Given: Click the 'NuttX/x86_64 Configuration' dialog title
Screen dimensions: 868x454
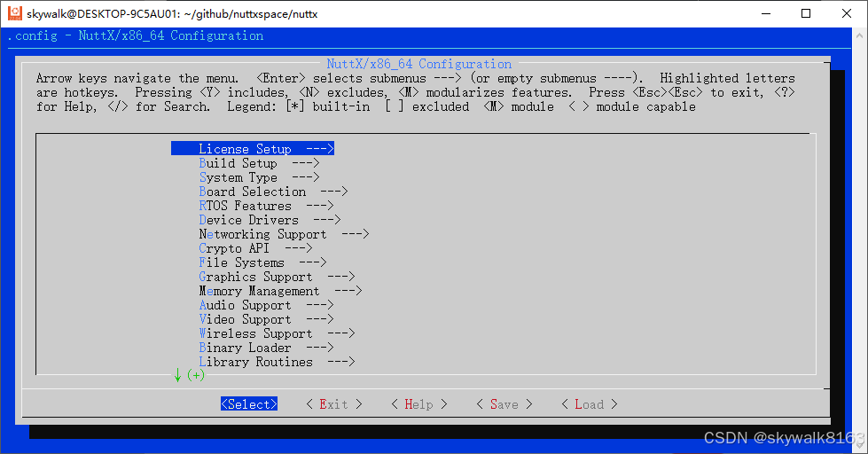Looking at the screenshot, I should point(419,64).
